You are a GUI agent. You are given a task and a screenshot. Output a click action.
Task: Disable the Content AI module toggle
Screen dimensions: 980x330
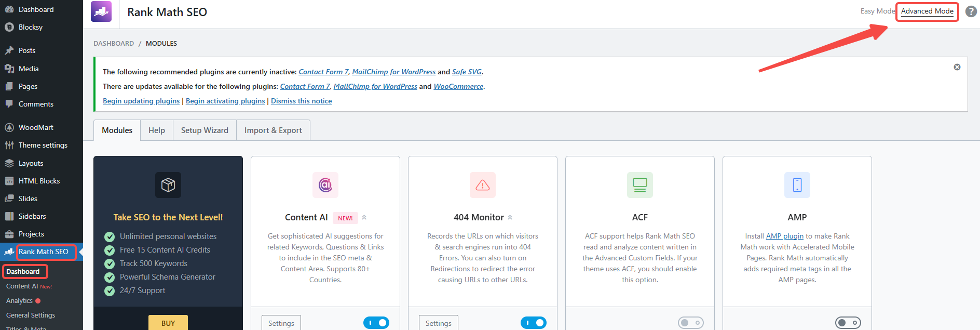pyautogui.click(x=376, y=323)
